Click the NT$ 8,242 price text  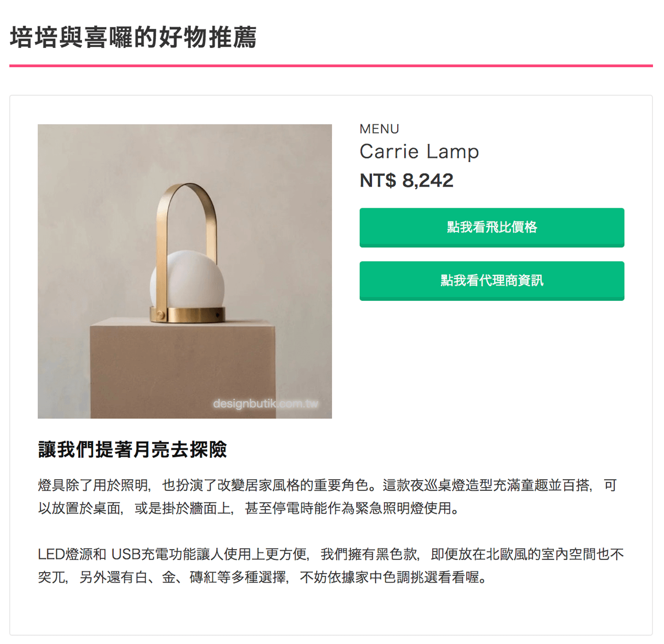pos(406,181)
